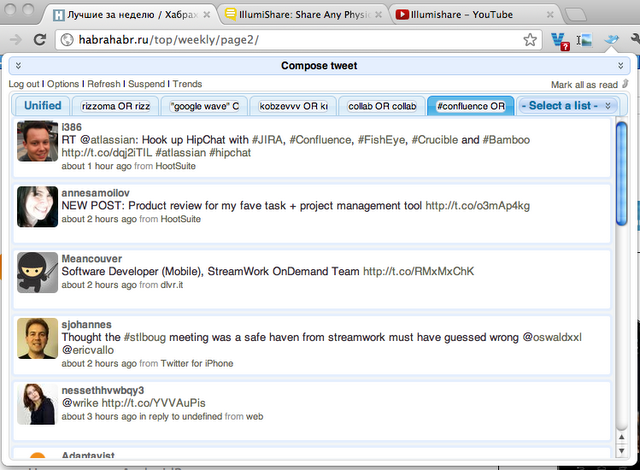Image resolution: width=640 pixels, height=470 pixels.
Task: Open link http://t.co/dqj2iTIL
Action: pos(107,153)
